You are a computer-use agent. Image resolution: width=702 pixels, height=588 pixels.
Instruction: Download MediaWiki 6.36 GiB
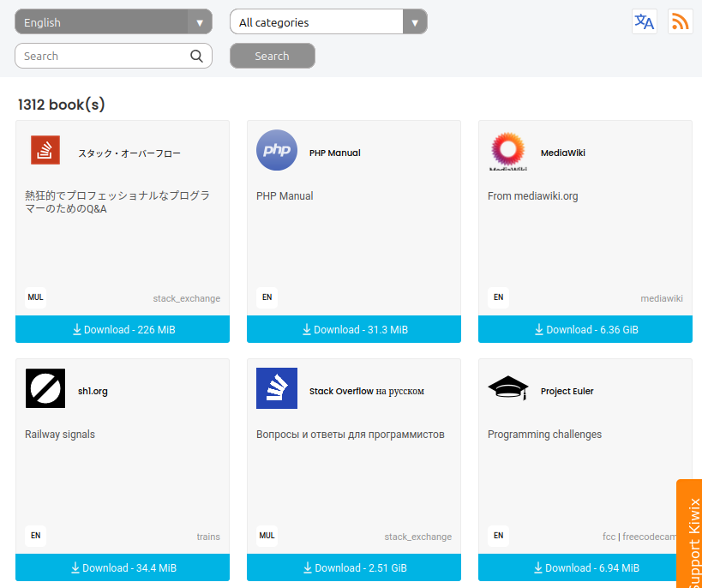pos(585,330)
